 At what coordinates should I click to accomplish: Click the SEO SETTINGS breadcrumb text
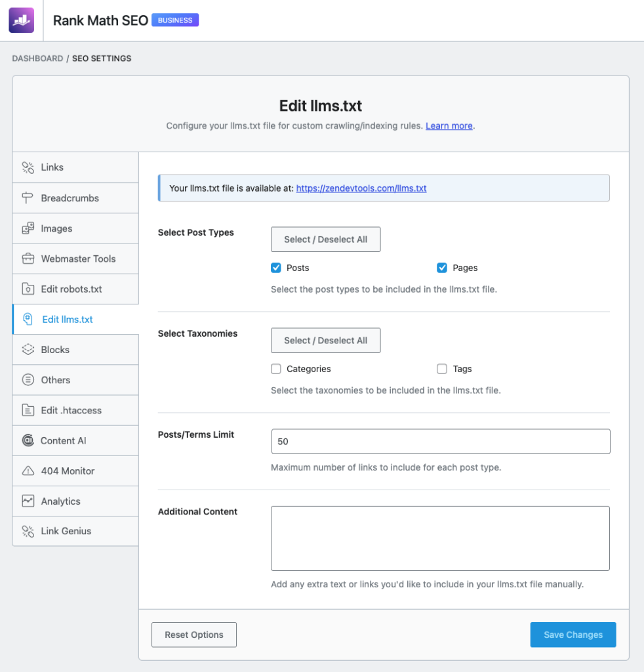click(102, 58)
